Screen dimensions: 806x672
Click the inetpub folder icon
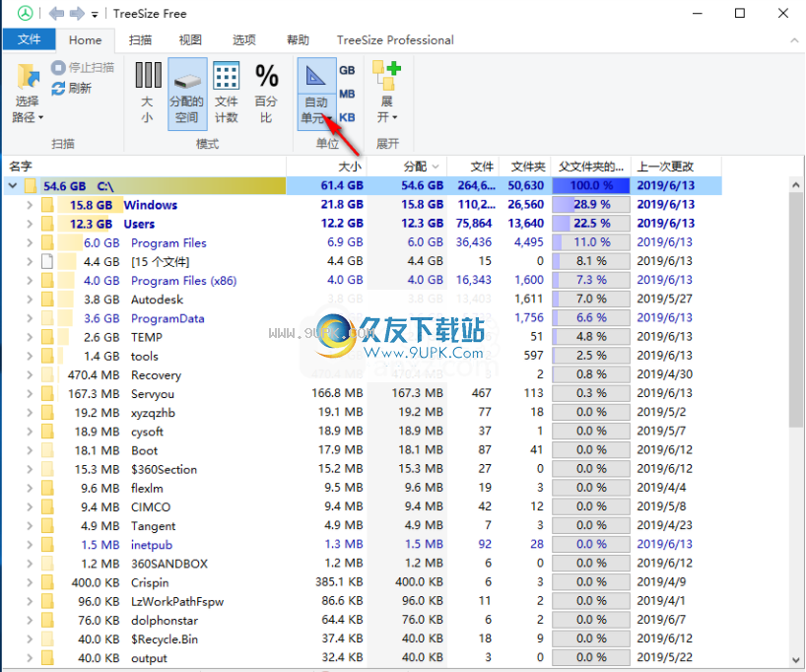tap(47, 545)
